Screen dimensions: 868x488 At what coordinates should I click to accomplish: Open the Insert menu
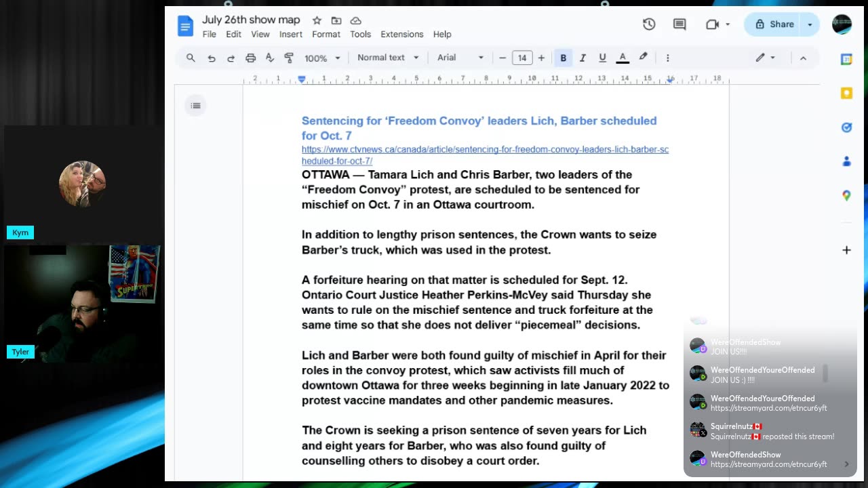coord(291,34)
